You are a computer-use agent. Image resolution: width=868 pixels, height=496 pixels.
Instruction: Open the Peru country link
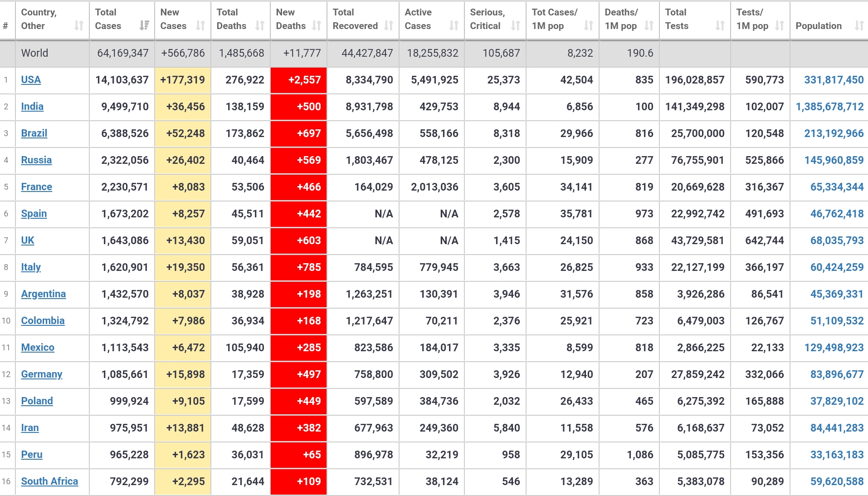[x=32, y=455]
